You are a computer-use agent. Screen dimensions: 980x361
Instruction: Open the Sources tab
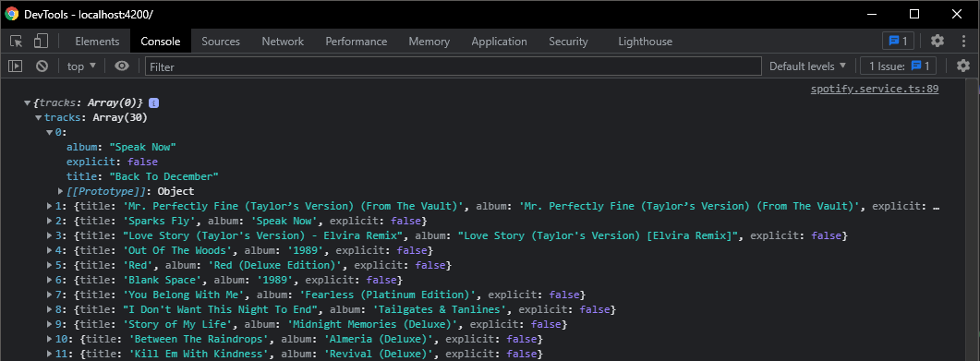tap(221, 42)
